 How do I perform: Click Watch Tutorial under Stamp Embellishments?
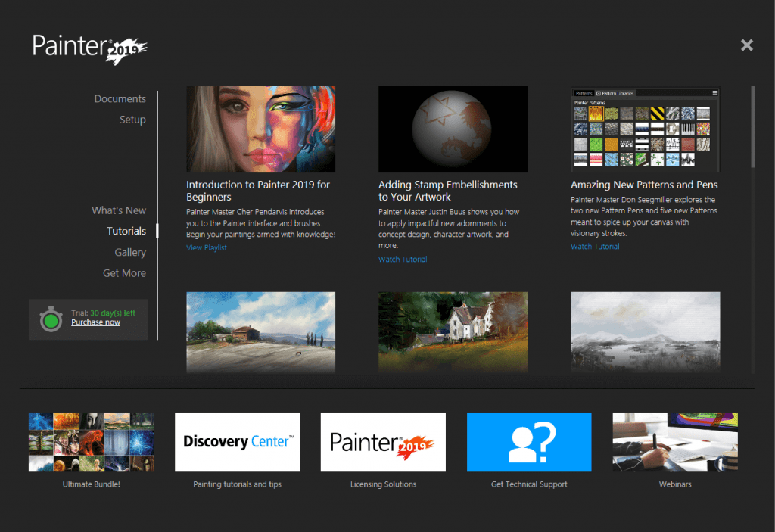[x=402, y=259]
